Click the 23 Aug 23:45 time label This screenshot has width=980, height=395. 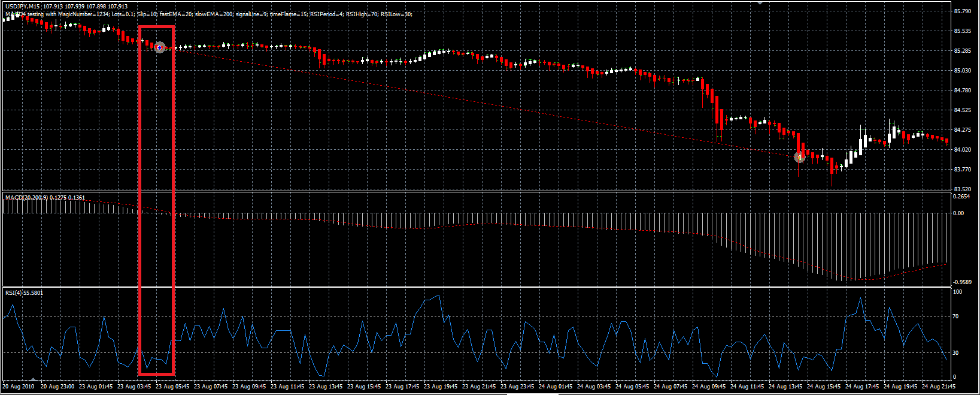tap(517, 387)
